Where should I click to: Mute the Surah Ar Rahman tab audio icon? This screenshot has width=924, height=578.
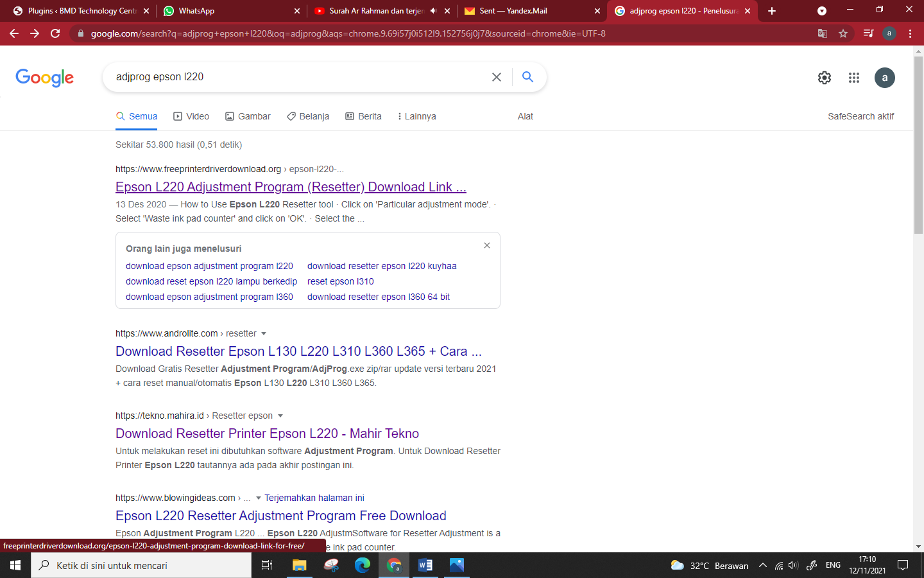433,11
